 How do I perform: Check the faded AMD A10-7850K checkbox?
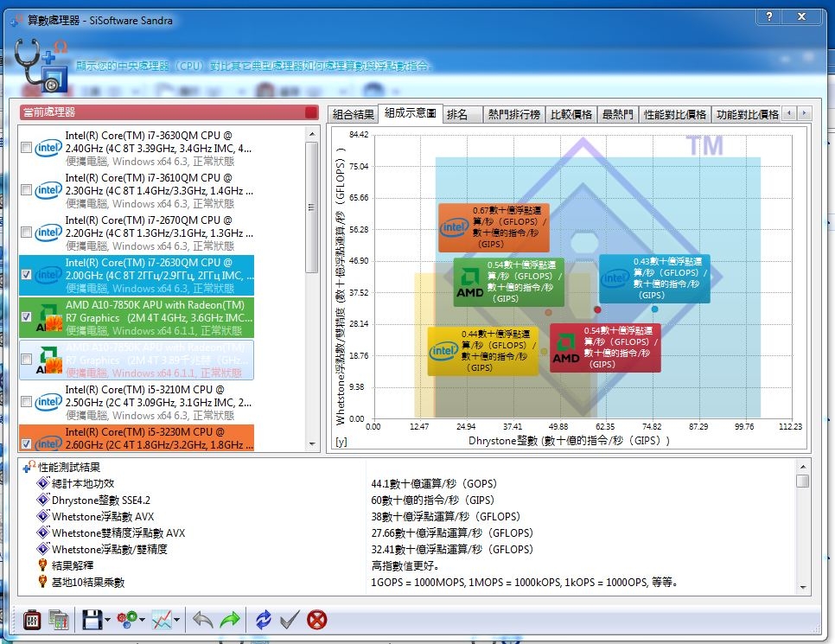point(26,359)
